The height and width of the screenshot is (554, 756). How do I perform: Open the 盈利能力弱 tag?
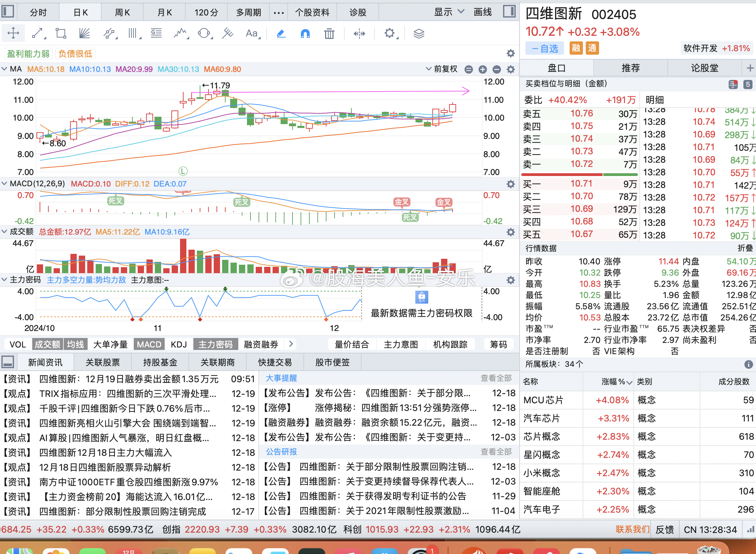click(28, 54)
